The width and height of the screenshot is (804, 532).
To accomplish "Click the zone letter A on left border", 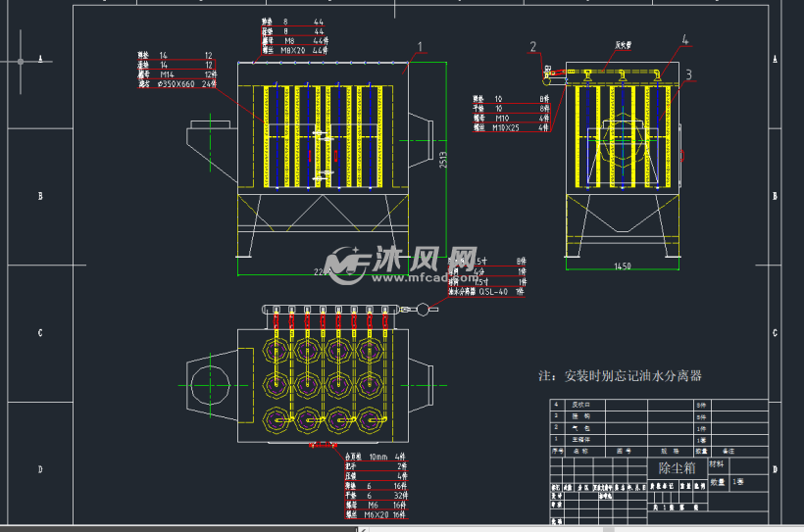I will click(x=40, y=59).
